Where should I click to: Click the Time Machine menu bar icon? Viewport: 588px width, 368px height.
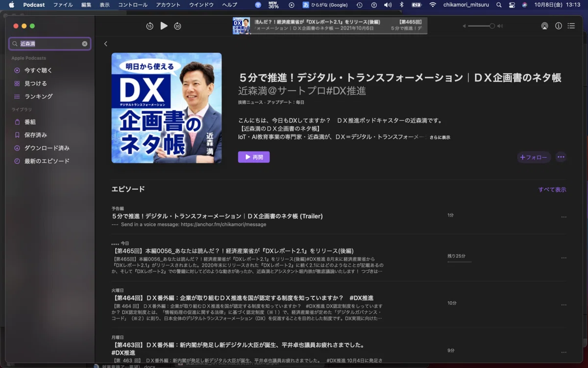click(359, 5)
